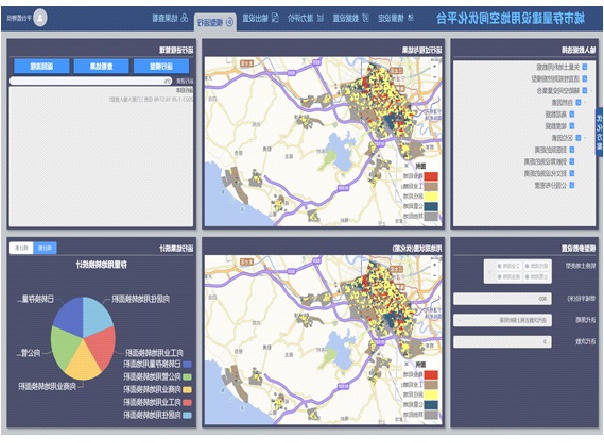Image resolution: width=604 pixels, height=443 pixels.
Task: Click the green pie slice
Action: (64, 346)
